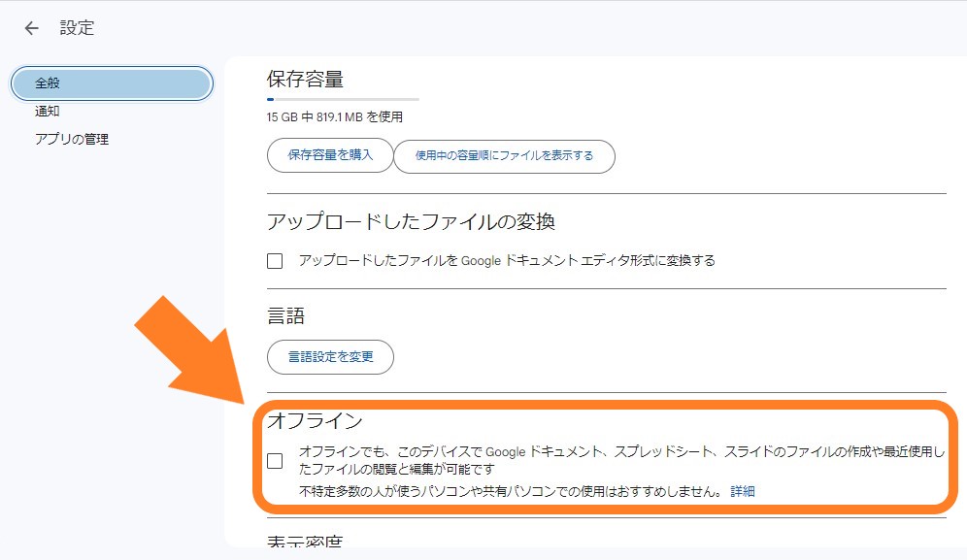The height and width of the screenshot is (560, 967).
Task: Click the オフライン section heading
Action: pyautogui.click(x=314, y=421)
